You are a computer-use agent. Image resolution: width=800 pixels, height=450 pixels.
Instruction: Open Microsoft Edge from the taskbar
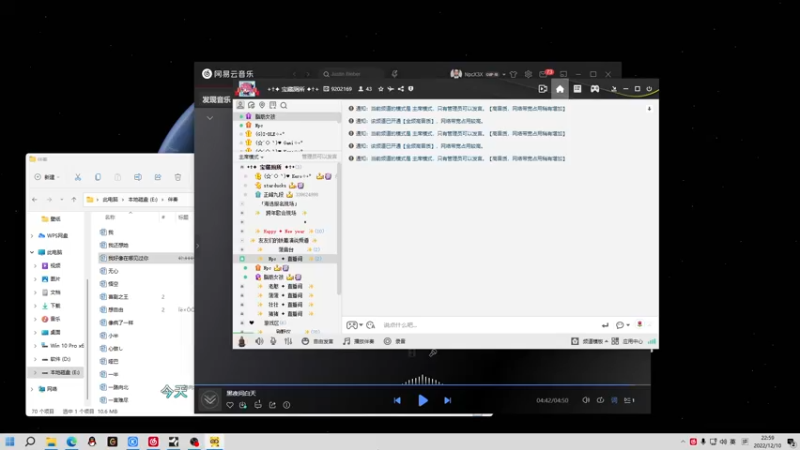pos(71,441)
